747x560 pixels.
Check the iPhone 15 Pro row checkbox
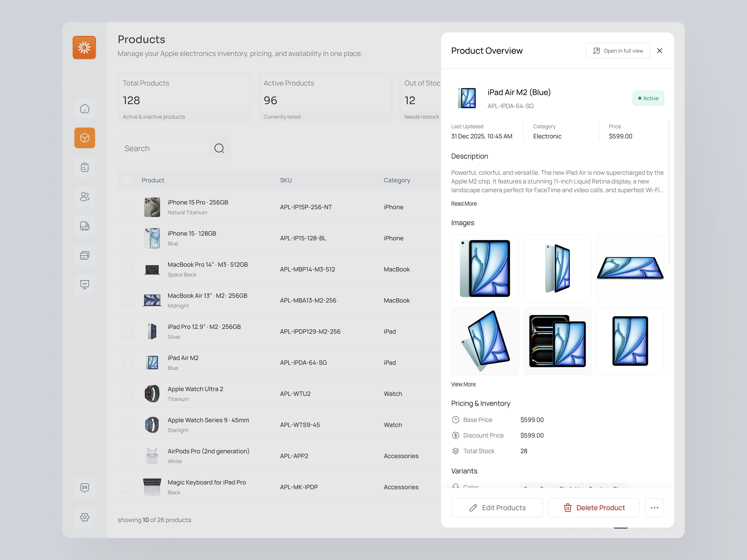click(x=128, y=207)
